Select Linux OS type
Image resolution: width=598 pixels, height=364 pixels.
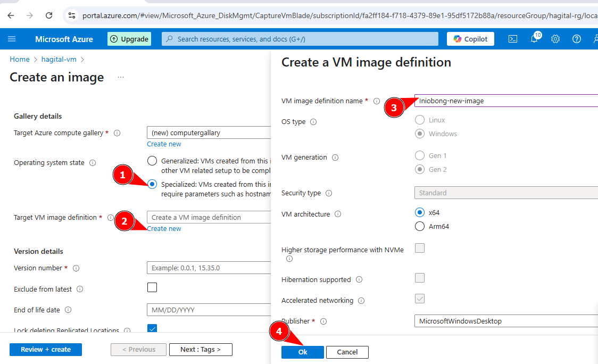pos(420,120)
